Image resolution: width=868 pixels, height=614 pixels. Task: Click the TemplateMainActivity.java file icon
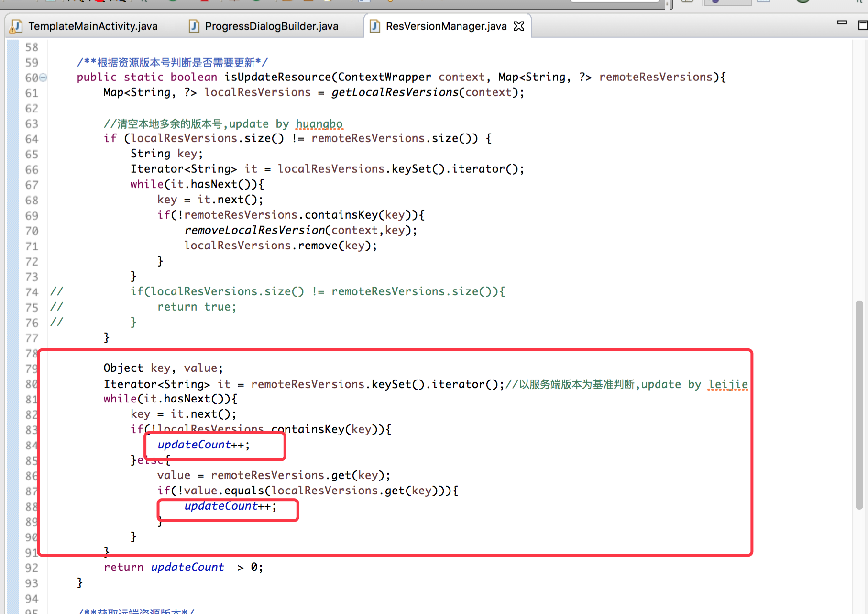tap(16, 26)
